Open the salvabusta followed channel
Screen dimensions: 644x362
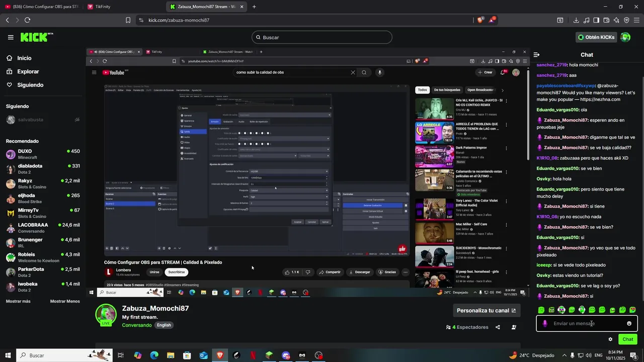[x=43, y=120]
